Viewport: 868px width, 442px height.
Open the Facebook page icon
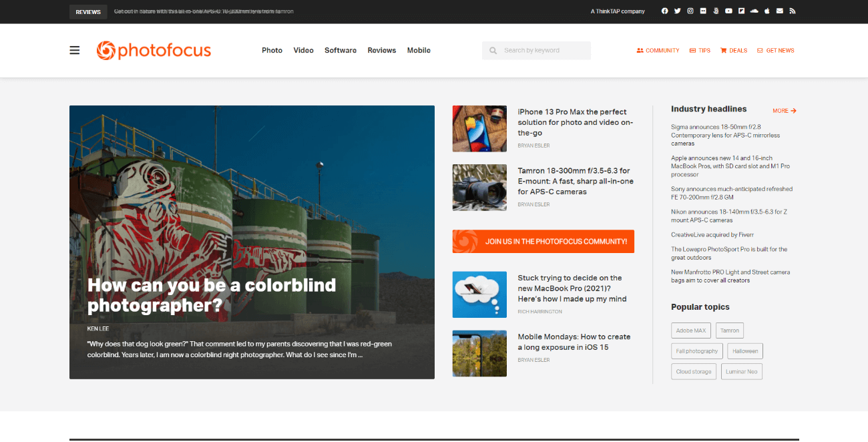click(x=664, y=11)
